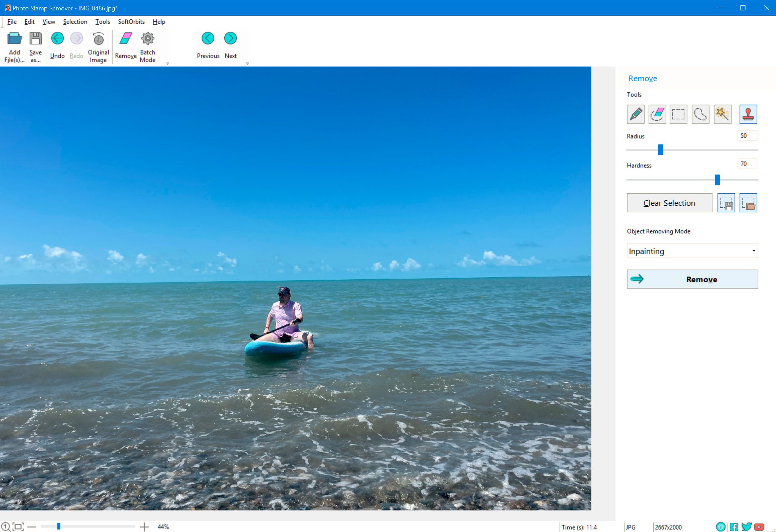Select the Eraser selection tool

pyautogui.click(x=657, y=114)
